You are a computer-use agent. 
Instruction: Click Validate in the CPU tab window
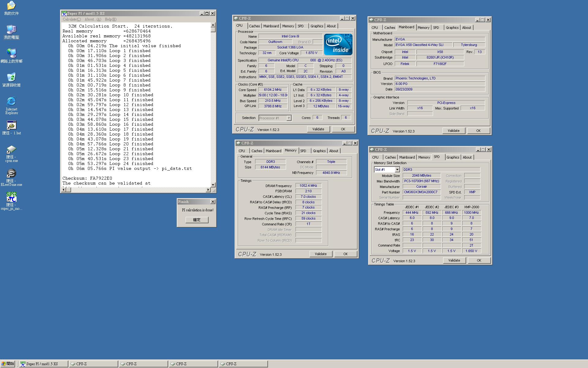click(318, 129)
